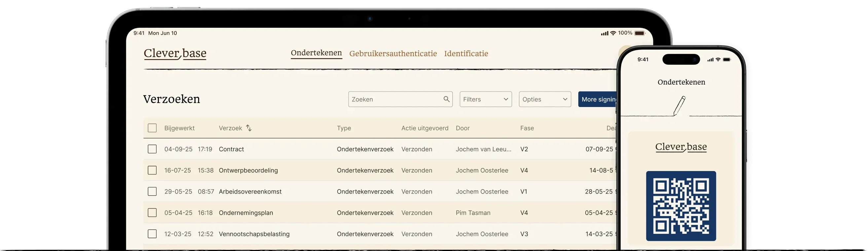Tap the QR code on phone

[x=681, y=206]
